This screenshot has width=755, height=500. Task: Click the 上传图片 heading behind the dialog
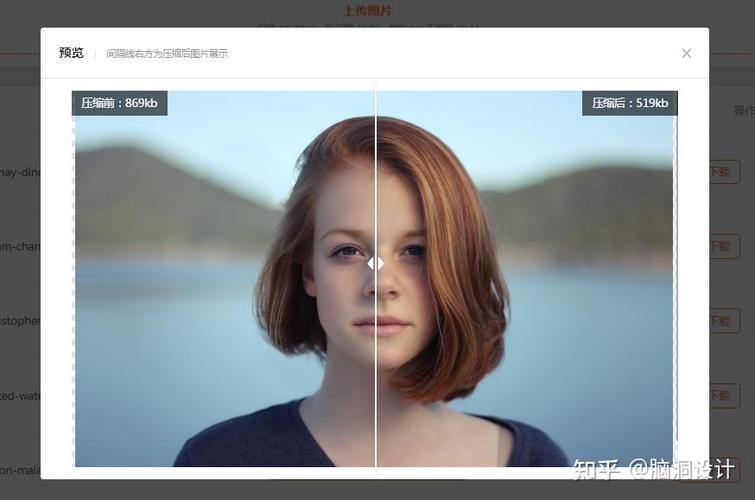(x=368, y=11)
